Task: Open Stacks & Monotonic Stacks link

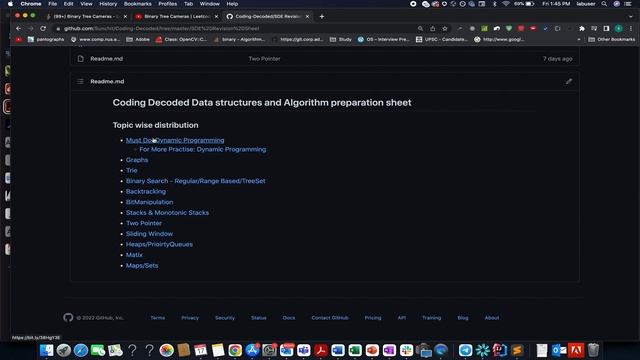Action: point(167,213)
